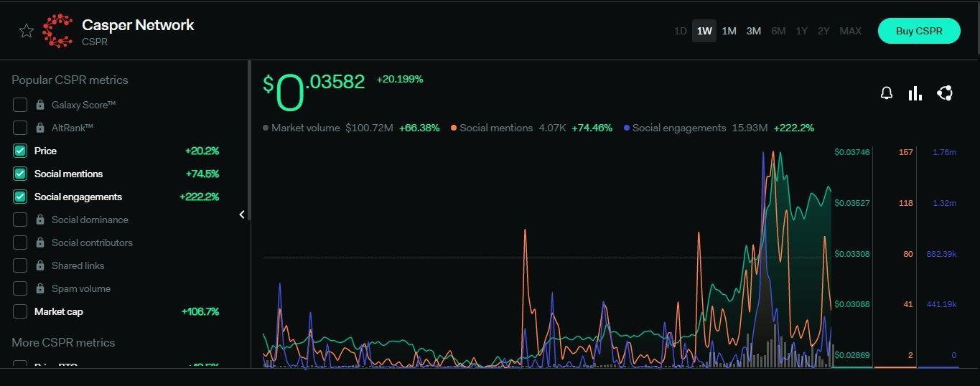Click the Market cap +106.7% value
Screen dimensions: 980x386
point(200,311)
